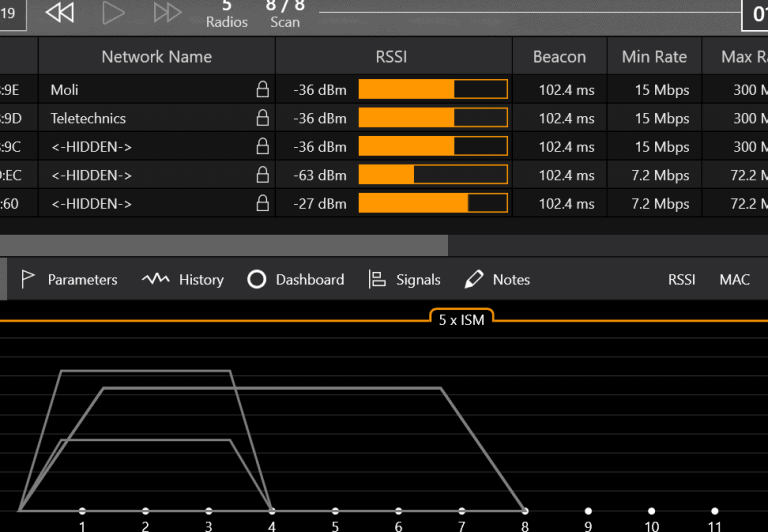Click the horizontal table scrollbar

[224, 245]
